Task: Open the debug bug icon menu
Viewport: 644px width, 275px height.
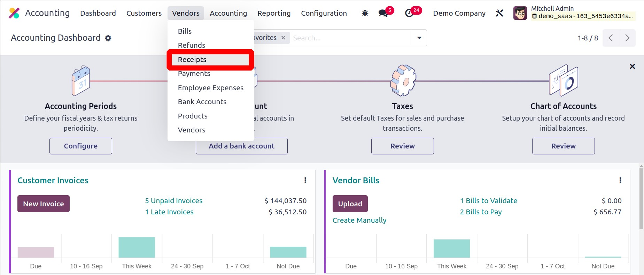Action: pyautogui.click(x=365, y=13)
